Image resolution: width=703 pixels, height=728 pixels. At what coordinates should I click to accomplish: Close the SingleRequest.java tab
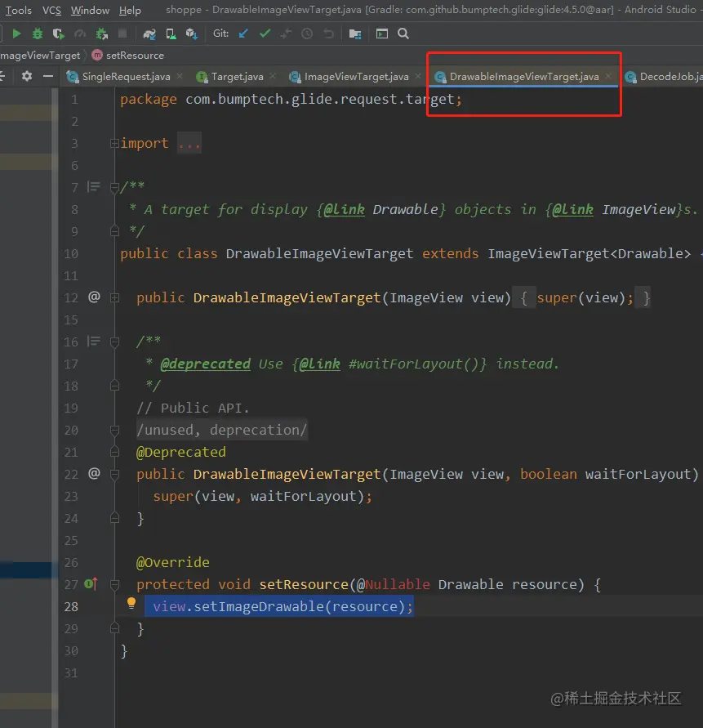click(x=180, y=76)
